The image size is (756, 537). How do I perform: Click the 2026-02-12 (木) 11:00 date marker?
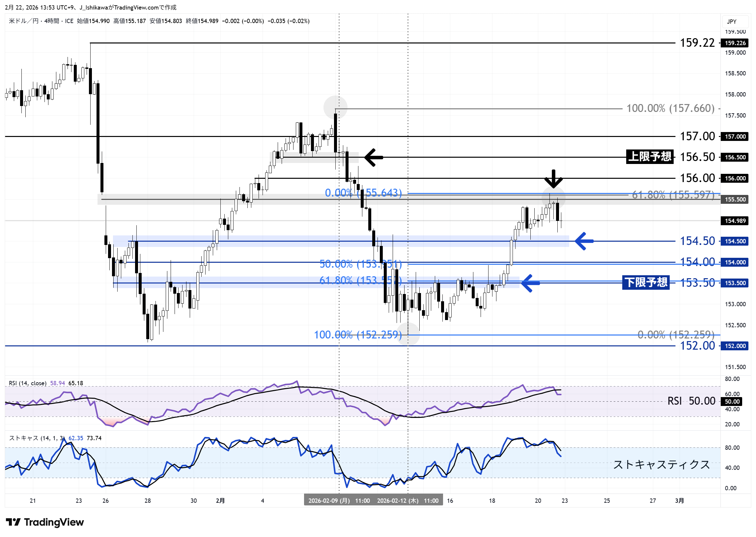[407, 501]
